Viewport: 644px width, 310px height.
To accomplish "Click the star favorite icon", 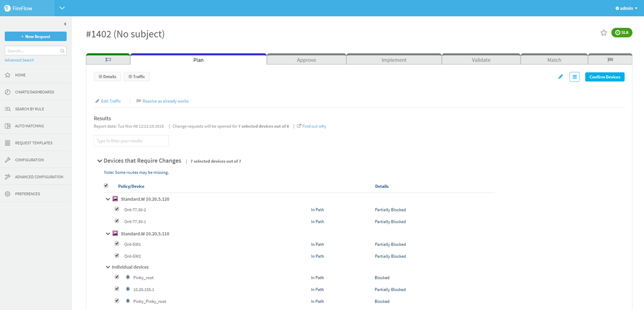I will [x=603, y=33].
